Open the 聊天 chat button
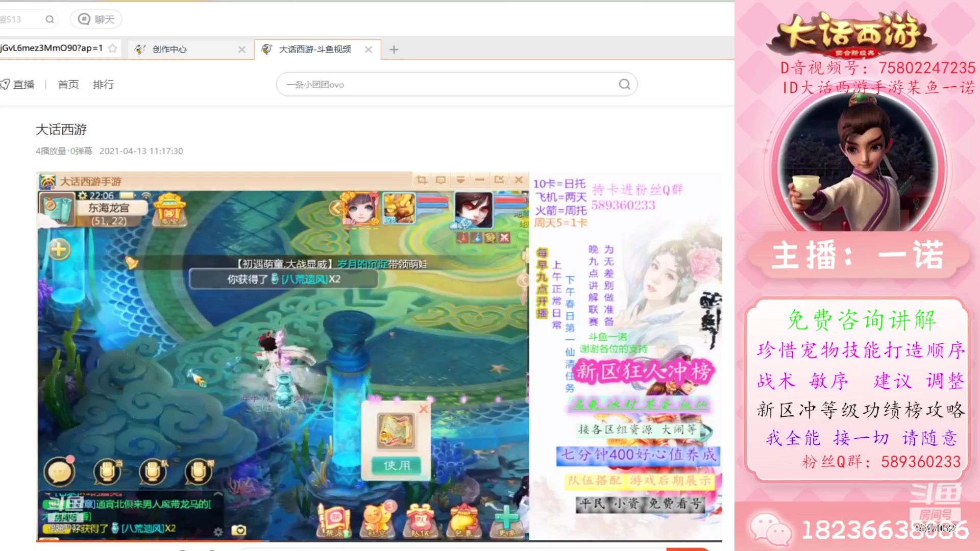Image resolution: width=980 pixels, height=551 pixels. point(96,19)
